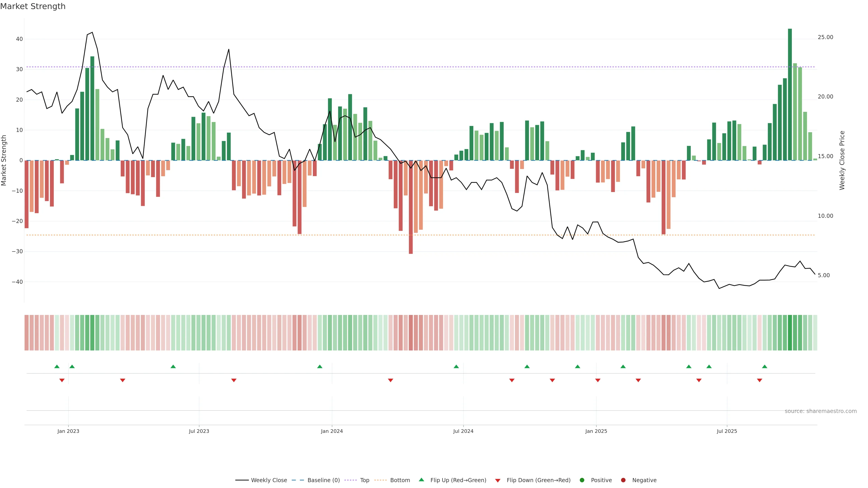Click Negative red circle legend icon
Viewport: 868px width, 488px height.
click(x=623, y=480)
